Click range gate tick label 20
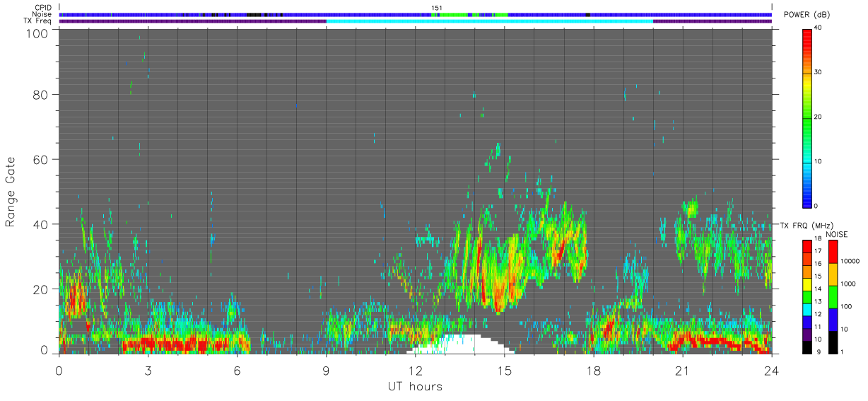This screenshot has width=868, height=401. (x=40, y=289)
